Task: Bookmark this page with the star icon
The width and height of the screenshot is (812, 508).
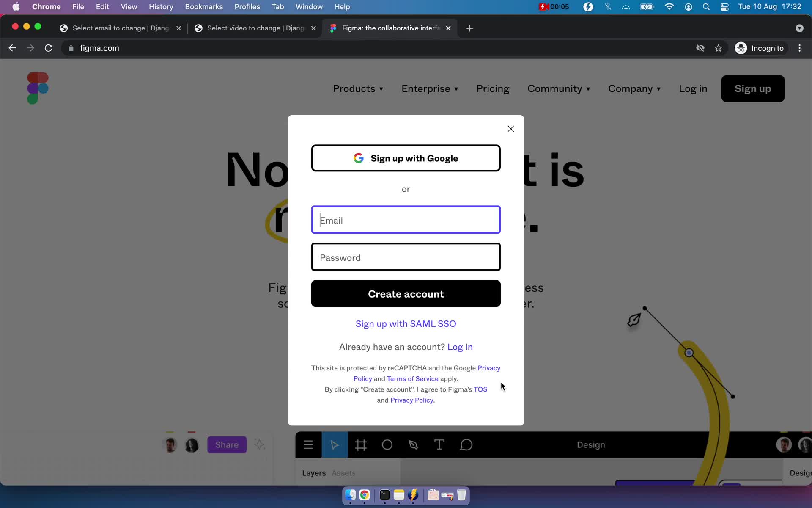Action: click(718, 48)
